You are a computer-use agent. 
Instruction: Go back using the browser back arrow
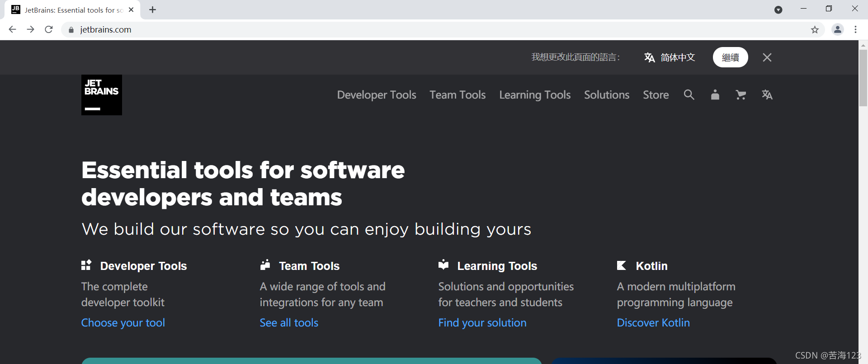pyautogui.click(x=12, y=29)
